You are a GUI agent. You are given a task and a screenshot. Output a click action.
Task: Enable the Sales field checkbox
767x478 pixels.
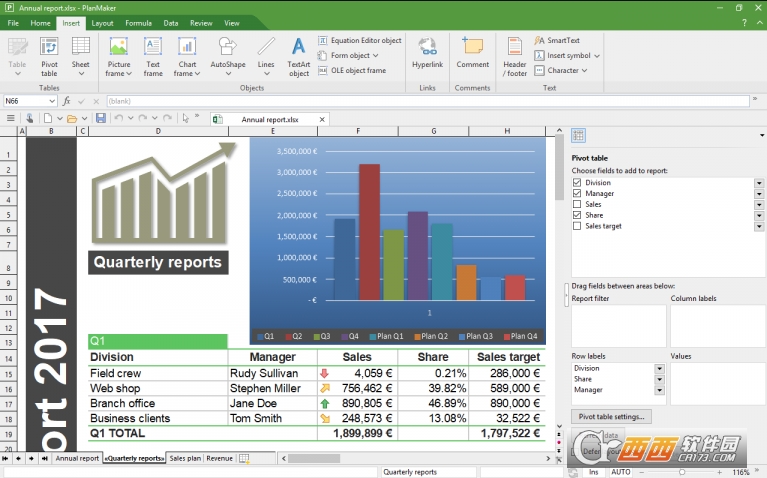pos(577,204)
